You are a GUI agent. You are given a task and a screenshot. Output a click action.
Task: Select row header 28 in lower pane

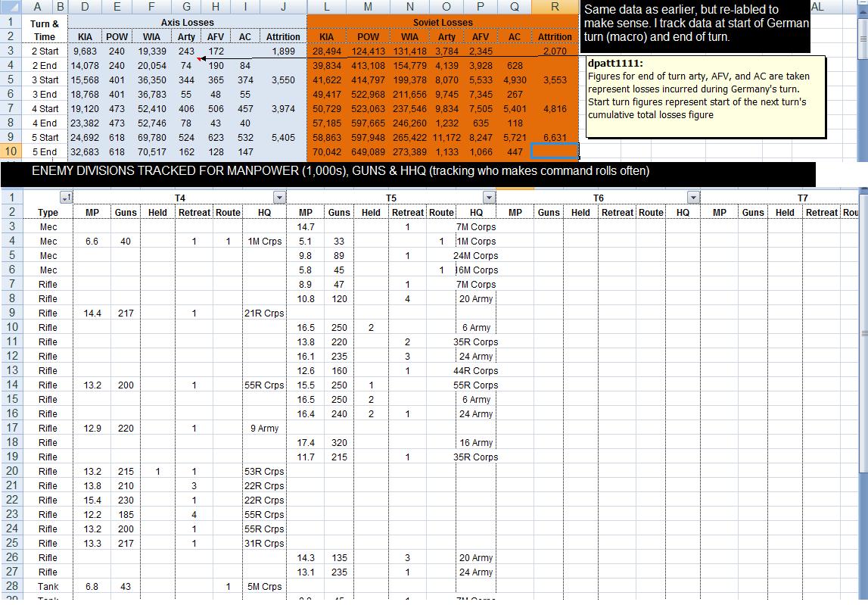tap(11, 585)
